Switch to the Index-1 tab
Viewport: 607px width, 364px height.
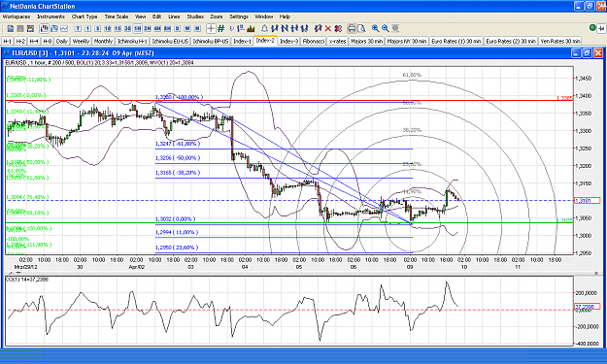(x=243, y=41)
